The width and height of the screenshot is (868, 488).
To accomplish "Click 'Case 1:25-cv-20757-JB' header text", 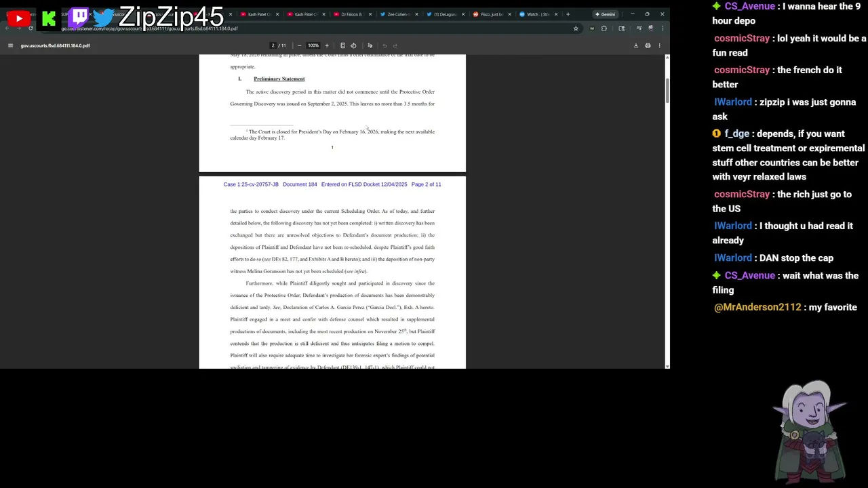I will tap(251, 184).
